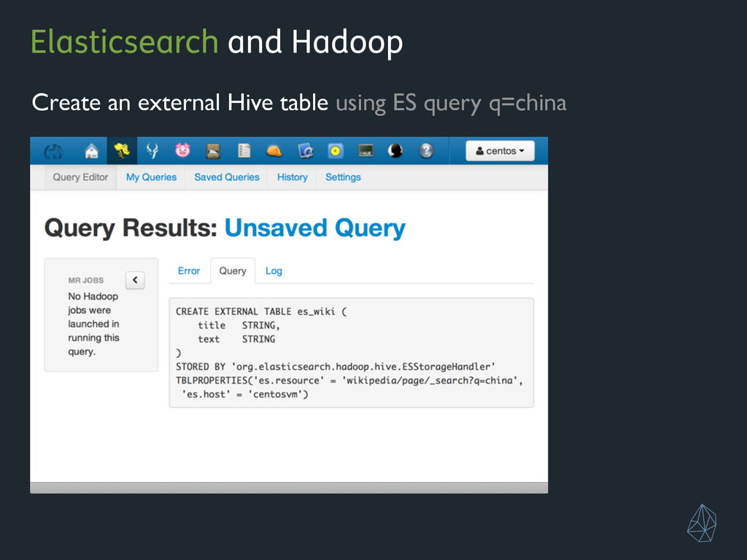Select the Hive (Beeswax) bee icon
747x560 pixels.
point(122,151)
